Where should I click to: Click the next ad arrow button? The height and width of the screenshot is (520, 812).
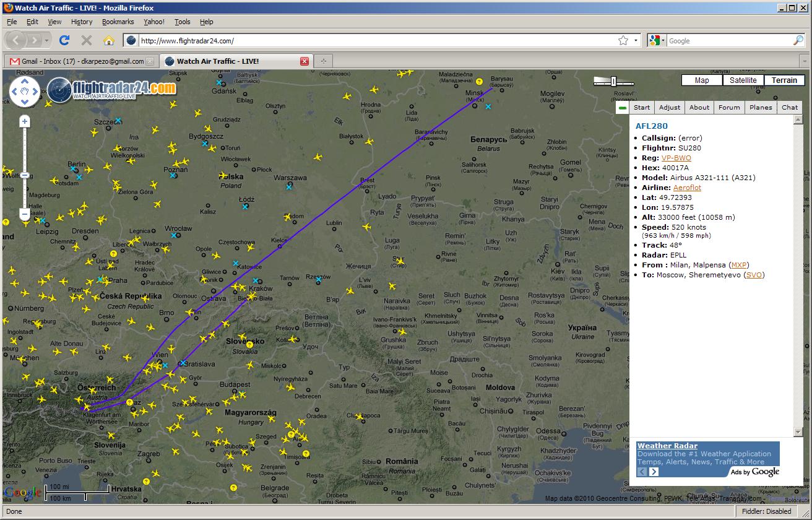[654, 472]
